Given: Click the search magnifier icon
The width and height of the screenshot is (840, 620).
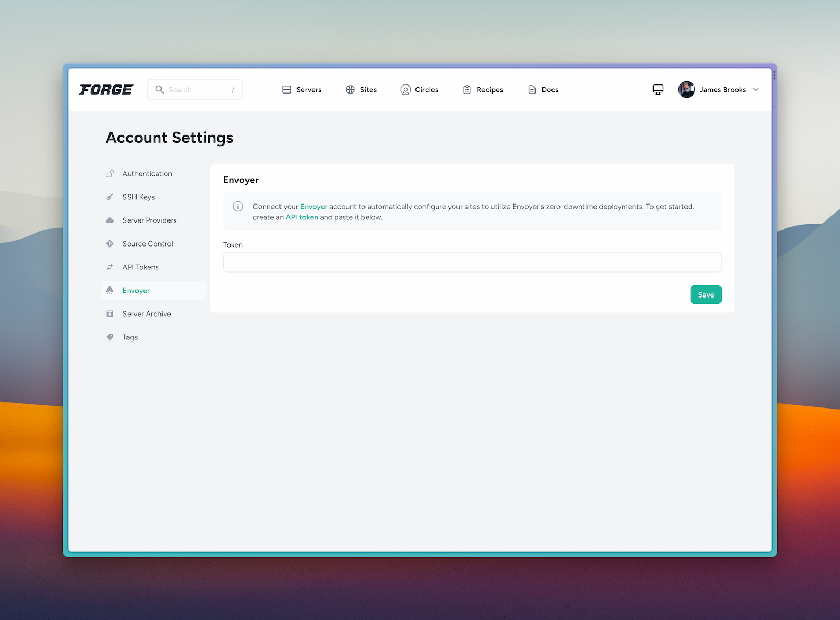Looking at the screenshot, I should click(159, 89).
